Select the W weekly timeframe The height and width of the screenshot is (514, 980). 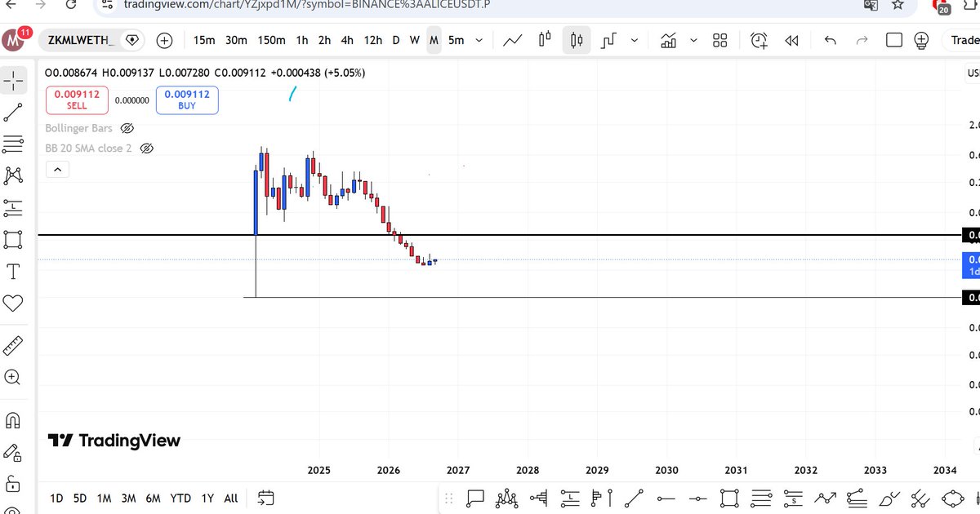(415, 40)
